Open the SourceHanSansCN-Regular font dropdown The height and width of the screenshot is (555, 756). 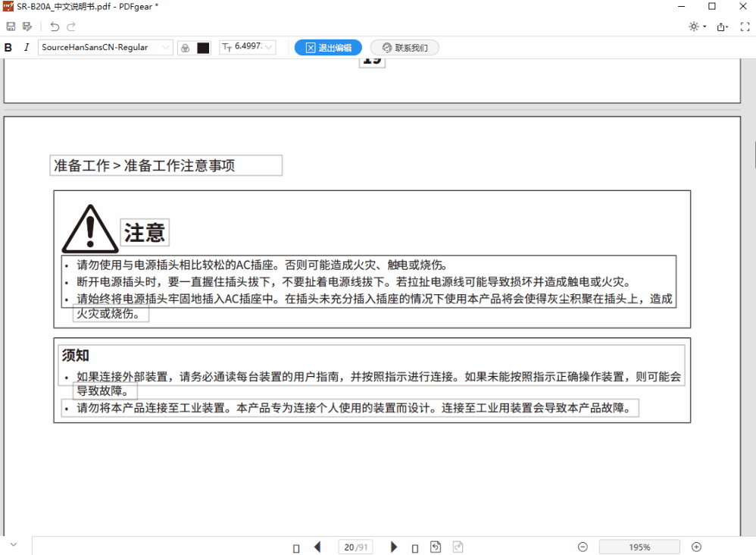pyautogui.click(x=106, y=48)
